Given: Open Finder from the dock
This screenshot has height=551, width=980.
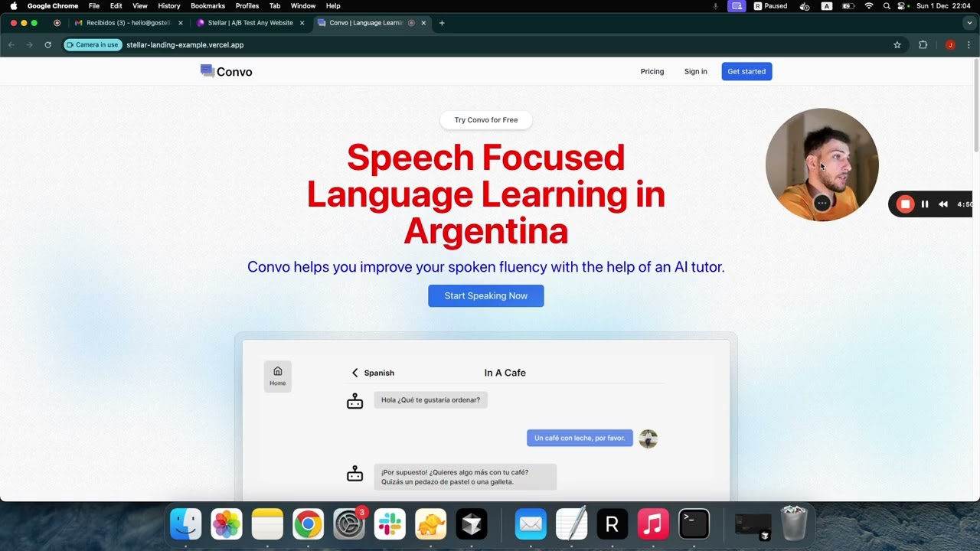Looking at the screenshot, I should [x=186, y=524].
